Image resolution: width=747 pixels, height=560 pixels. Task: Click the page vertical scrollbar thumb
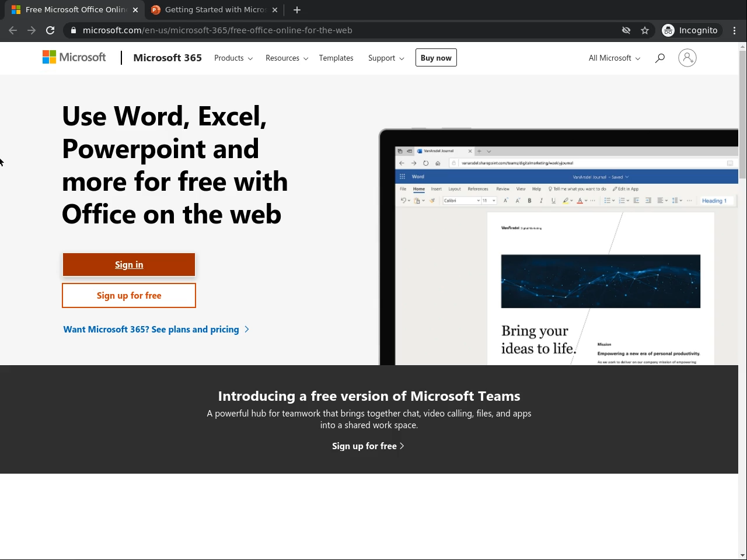(x=742, y=114)
